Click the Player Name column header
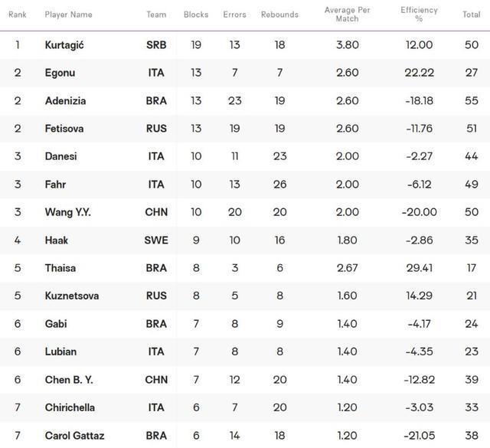The image size is (490, 448). pyautogui.click(x=69, y=15)
